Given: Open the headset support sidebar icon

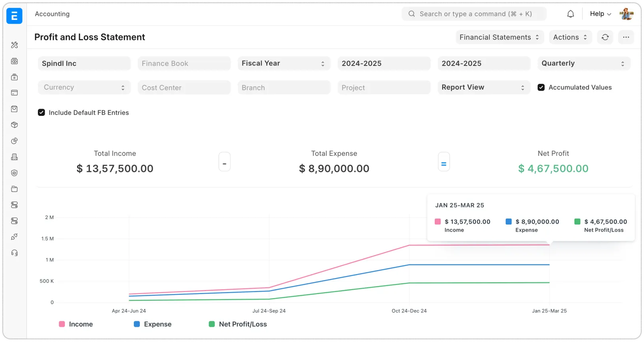Looking at the screenshot, I should click(x=15, y=253).
